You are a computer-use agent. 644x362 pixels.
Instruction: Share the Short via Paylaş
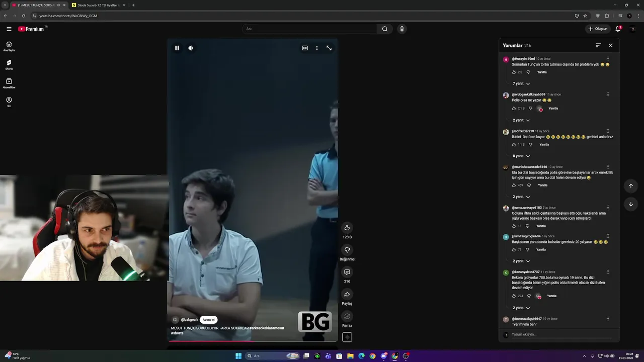[347, 294]
